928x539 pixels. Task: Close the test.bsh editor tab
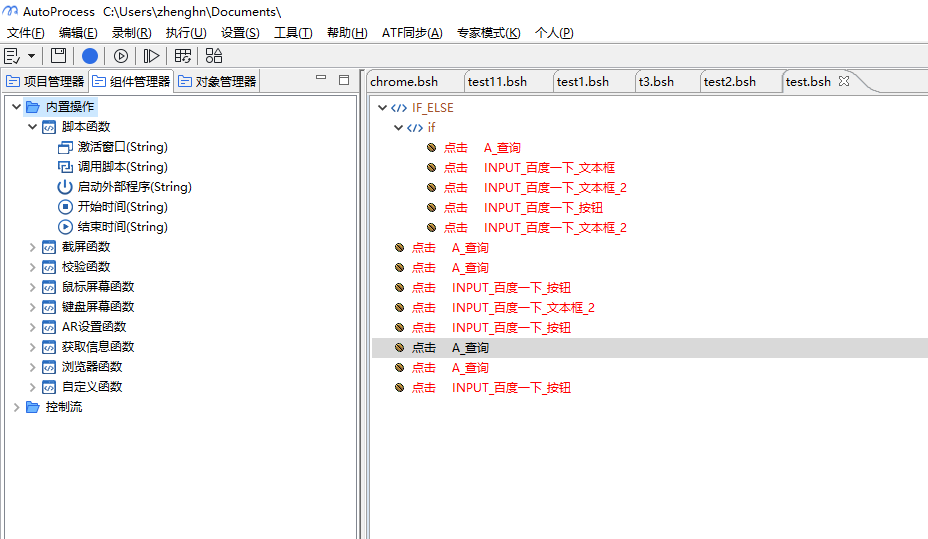pyautogui.click(x=843, y=81)
